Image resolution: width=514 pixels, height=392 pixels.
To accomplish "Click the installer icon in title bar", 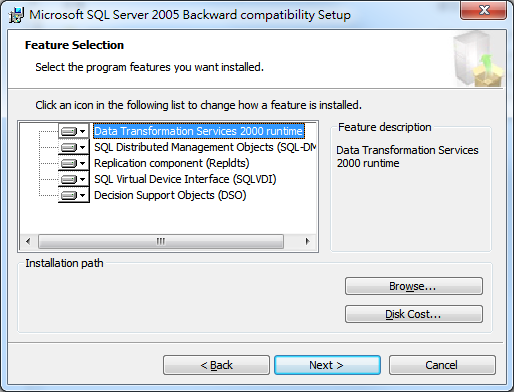I will click(x=16, y=15).
